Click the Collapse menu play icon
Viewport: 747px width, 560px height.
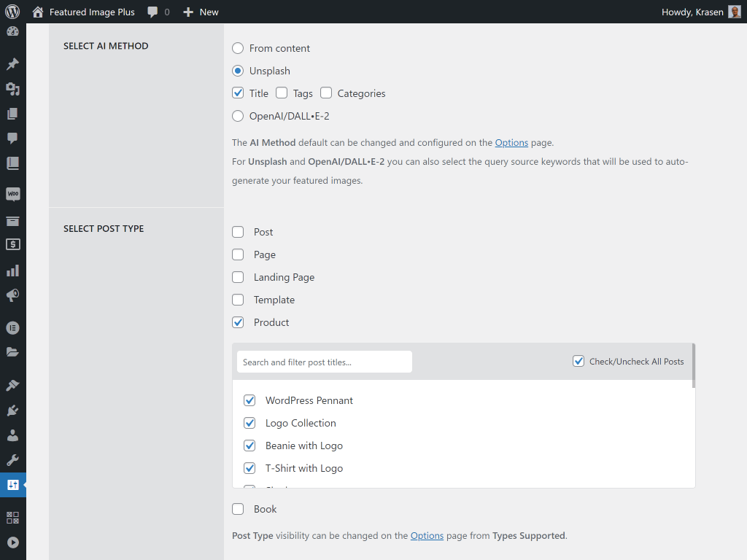tap(13, 542)
